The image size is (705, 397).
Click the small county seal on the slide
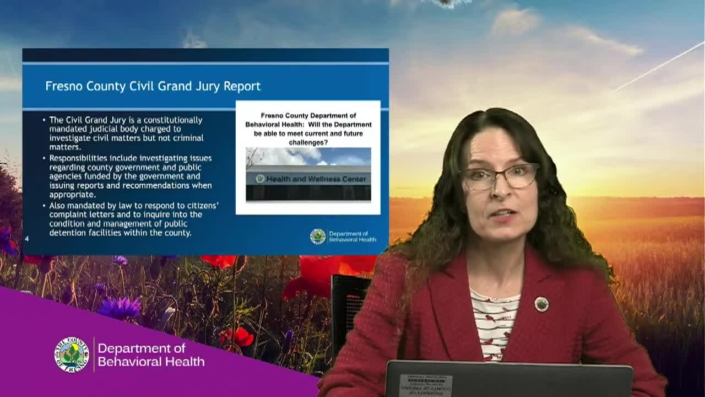318,236
